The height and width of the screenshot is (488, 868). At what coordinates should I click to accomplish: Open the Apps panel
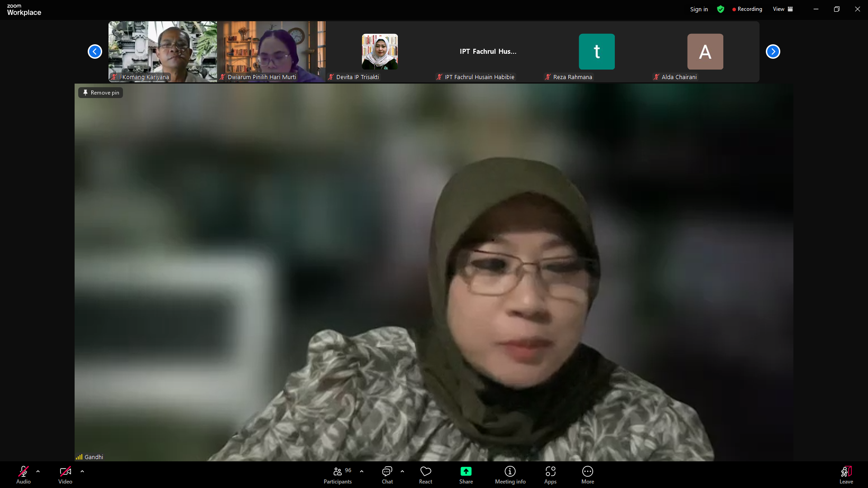[551, 474]
